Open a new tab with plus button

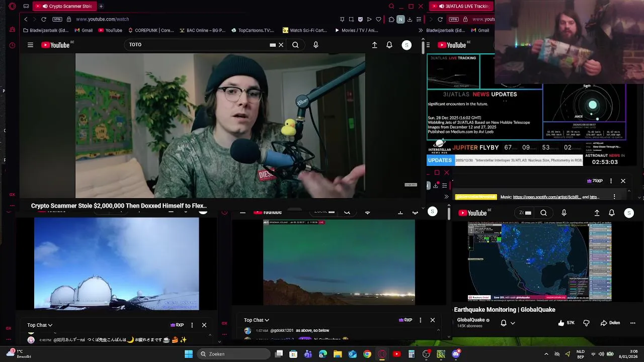[101, 6]
